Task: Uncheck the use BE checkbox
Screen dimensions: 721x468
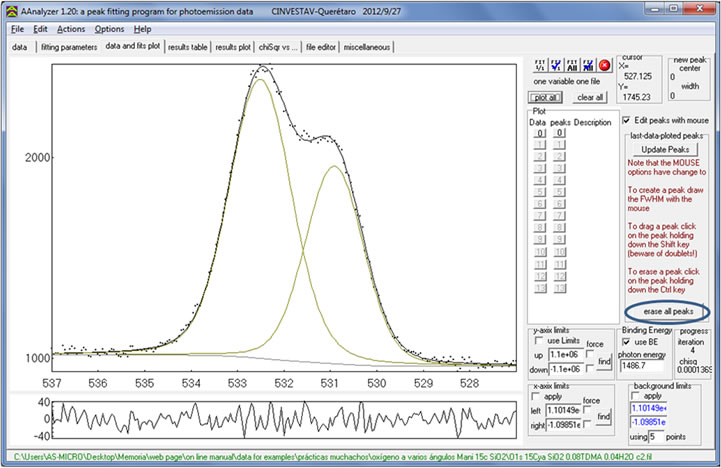Action: click(627, 342)
